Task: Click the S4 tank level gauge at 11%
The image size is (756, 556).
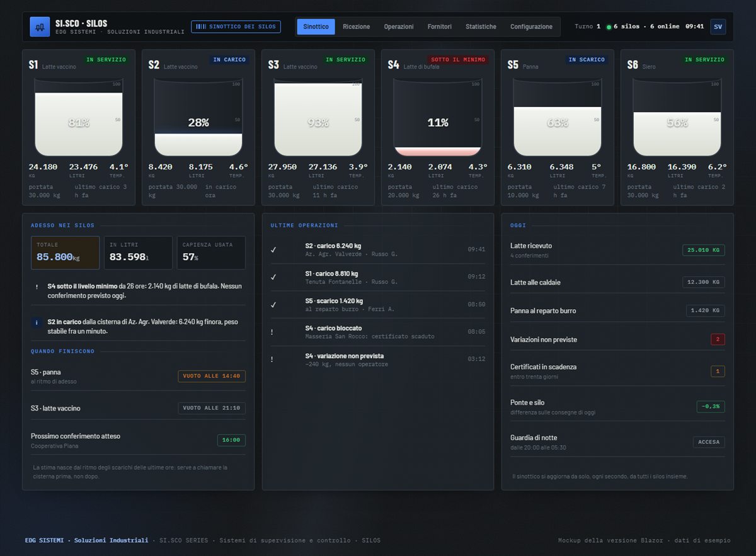Action: coord(438,118)
